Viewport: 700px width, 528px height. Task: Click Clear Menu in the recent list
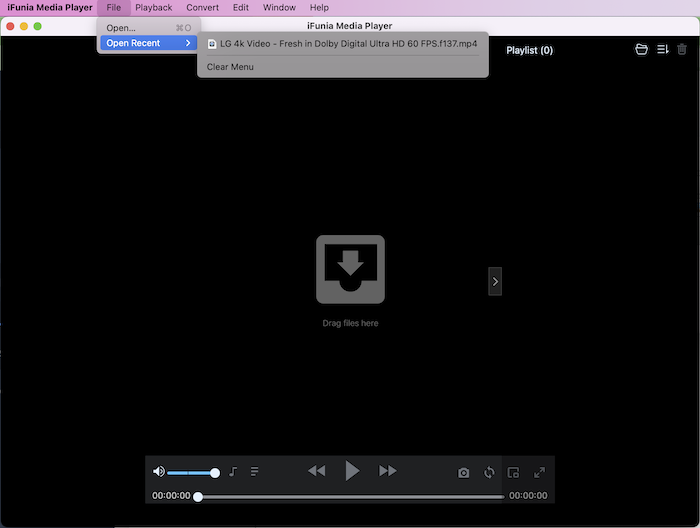[230, 67]
